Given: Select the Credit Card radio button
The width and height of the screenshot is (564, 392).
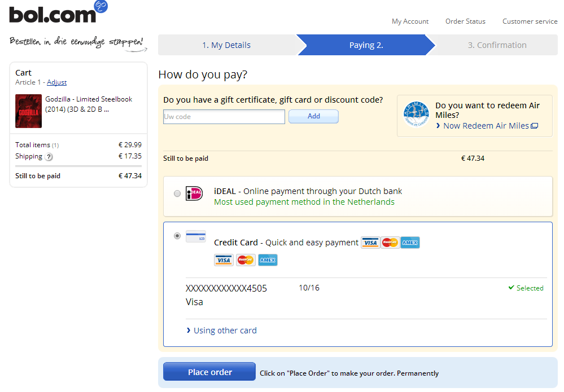Looking at the screenshot, I should coord(177,236).
